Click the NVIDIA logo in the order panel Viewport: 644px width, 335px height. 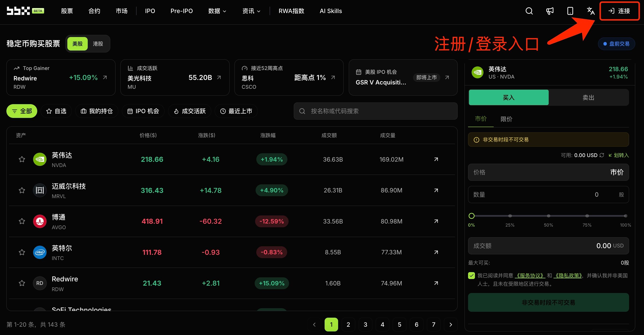(x=478, y=72)
